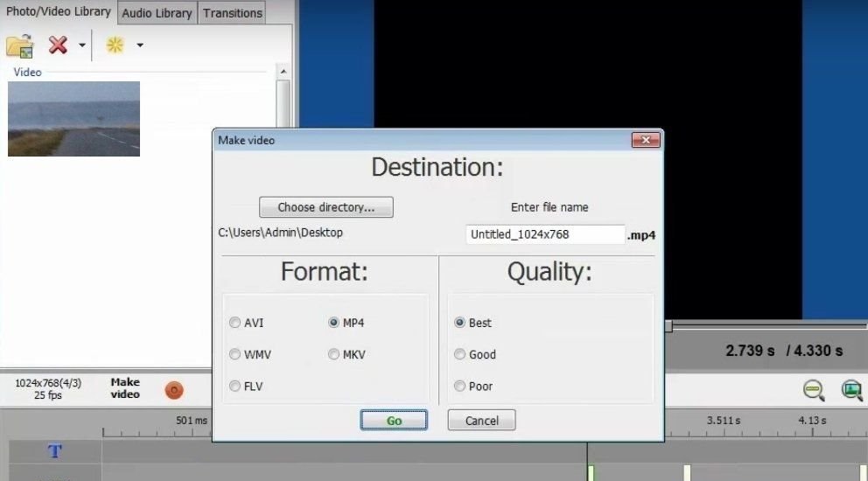
Task: Open the Audio Library tab
Action: [157, 13]
